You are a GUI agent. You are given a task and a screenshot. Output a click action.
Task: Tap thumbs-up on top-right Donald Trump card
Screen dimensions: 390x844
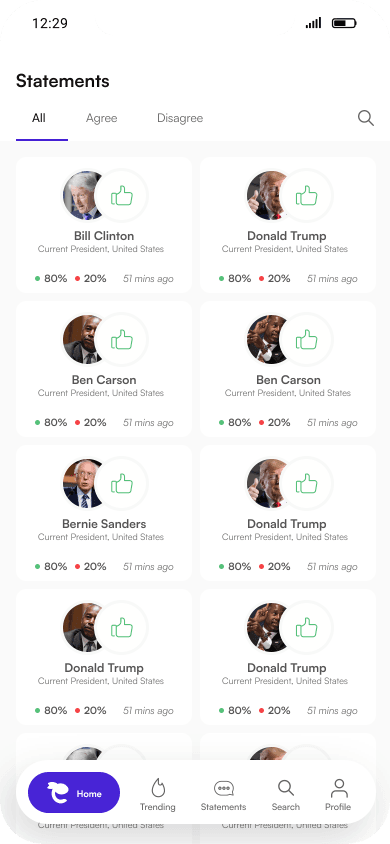click(307, 196)
